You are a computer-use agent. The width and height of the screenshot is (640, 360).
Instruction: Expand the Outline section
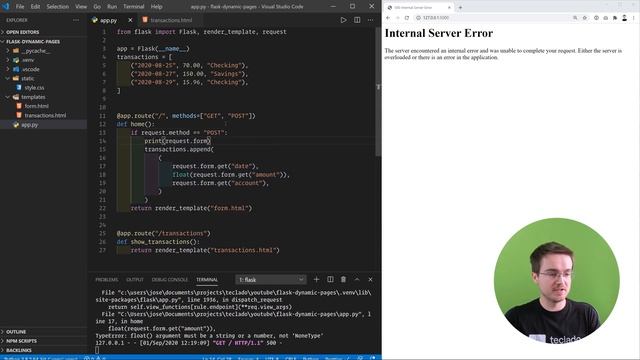(x=16, y=332)
